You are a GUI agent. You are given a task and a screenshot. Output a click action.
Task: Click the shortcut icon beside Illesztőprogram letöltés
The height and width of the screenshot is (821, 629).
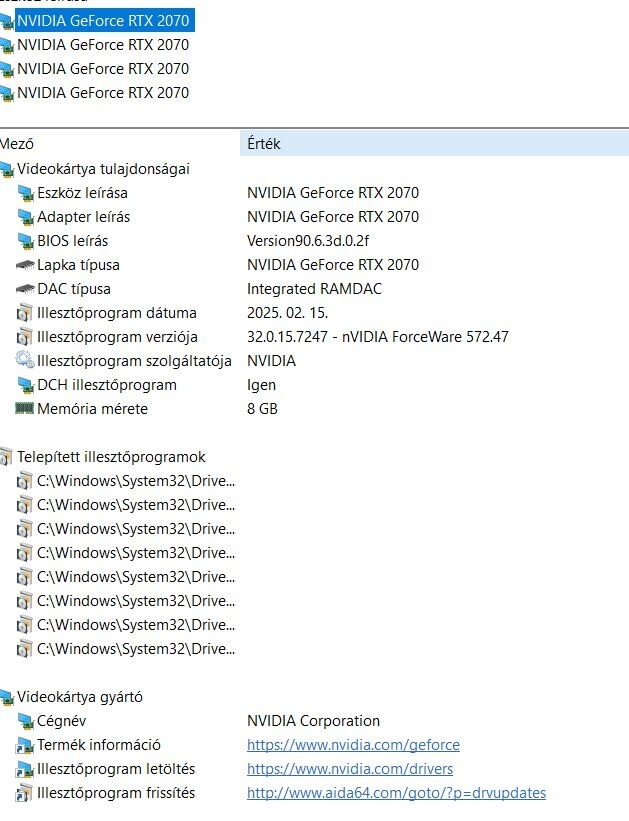25,770
